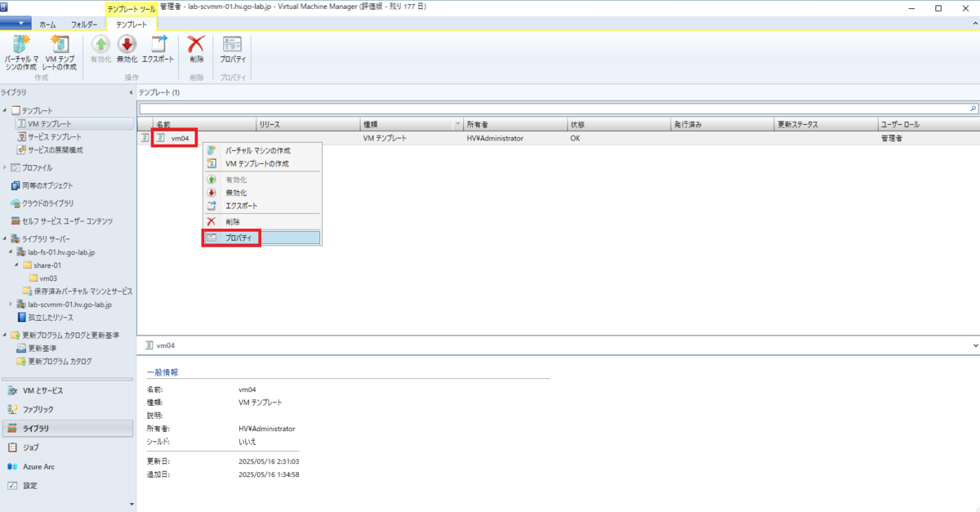Choose バーチャル マシンの作成 in context menu
Screen dimensions: 980x512
[262, 150]
